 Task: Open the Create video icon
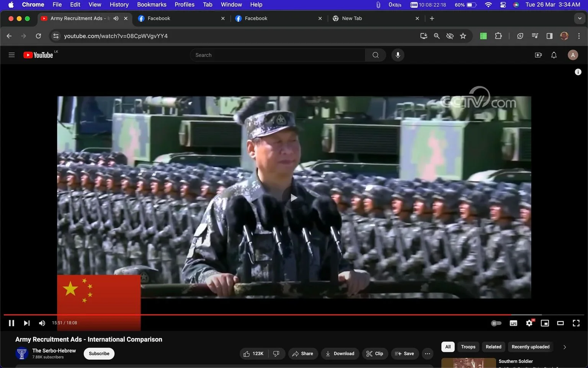click(x=538, y=55)
